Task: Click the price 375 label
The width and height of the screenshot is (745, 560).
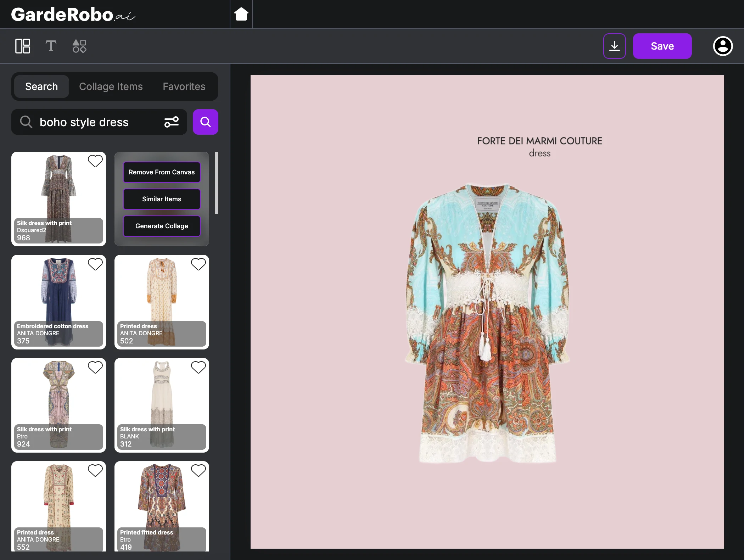Action: (23, 341)
